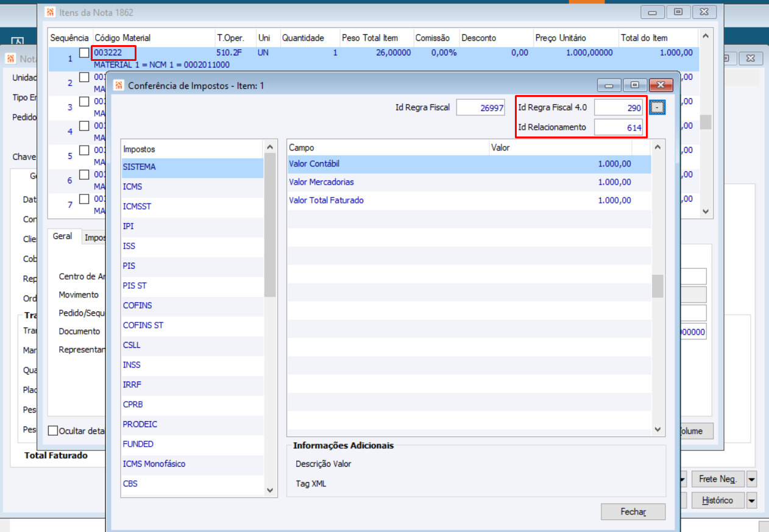This screenshot has height=532, width=769.
Task: Toggle the Ocultar detalhes checkbox
Action: 53,431
